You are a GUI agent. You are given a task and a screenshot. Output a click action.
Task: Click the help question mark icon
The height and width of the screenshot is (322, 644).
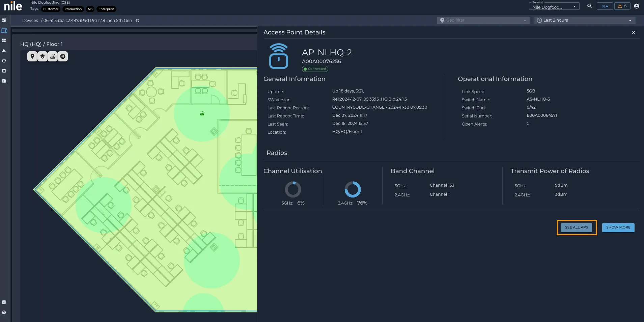[4, 313]
